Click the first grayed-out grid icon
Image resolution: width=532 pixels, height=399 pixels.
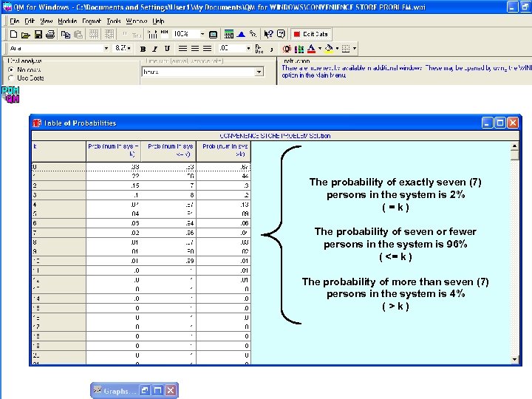click(x=94, y=34)
